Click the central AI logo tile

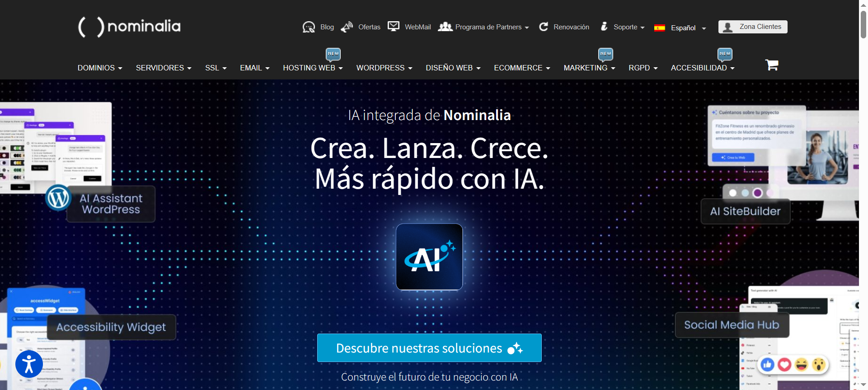point(429,257)
